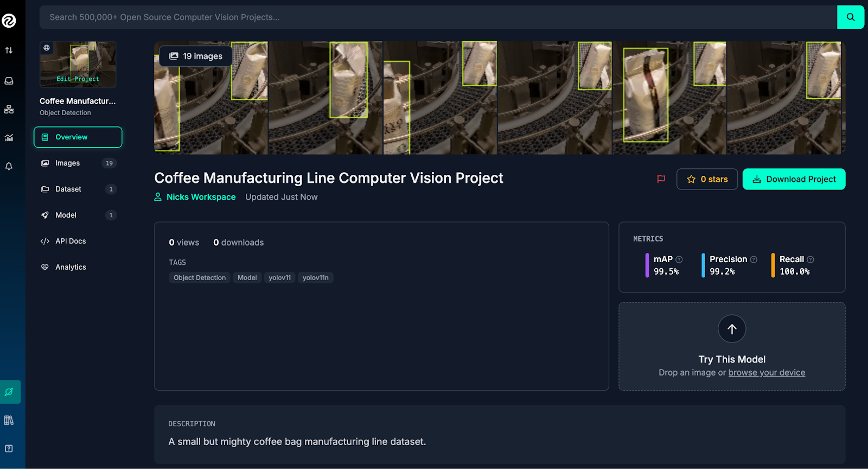This screenshot has height=469, width=868.
Task: Open the inbox tray icon in left rail
Action: [9, 81]
